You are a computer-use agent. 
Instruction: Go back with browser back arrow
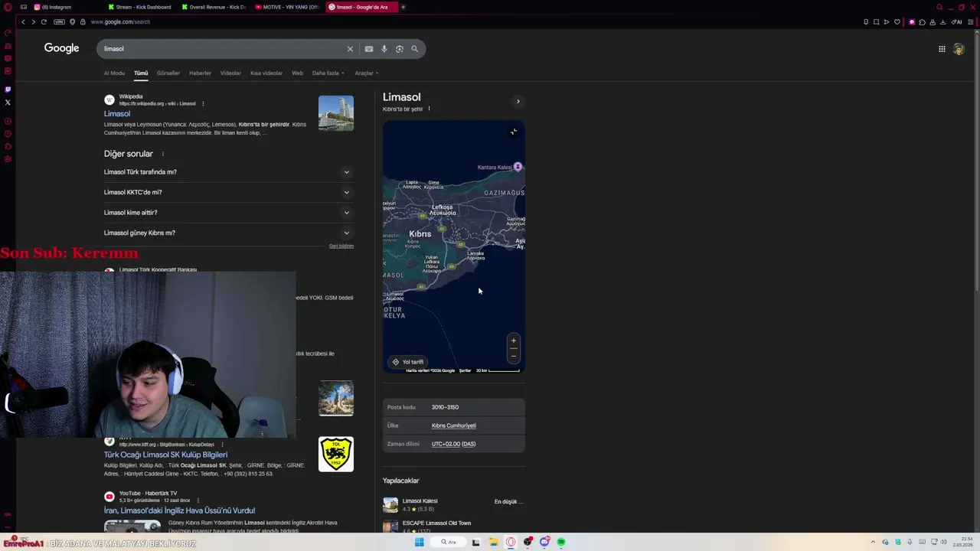(23, 22)
